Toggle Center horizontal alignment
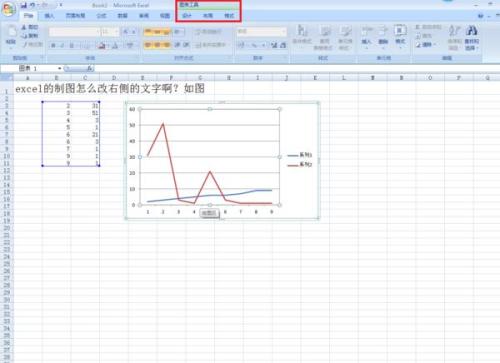This screenshot has width=500, height=363. click(157, 45)
